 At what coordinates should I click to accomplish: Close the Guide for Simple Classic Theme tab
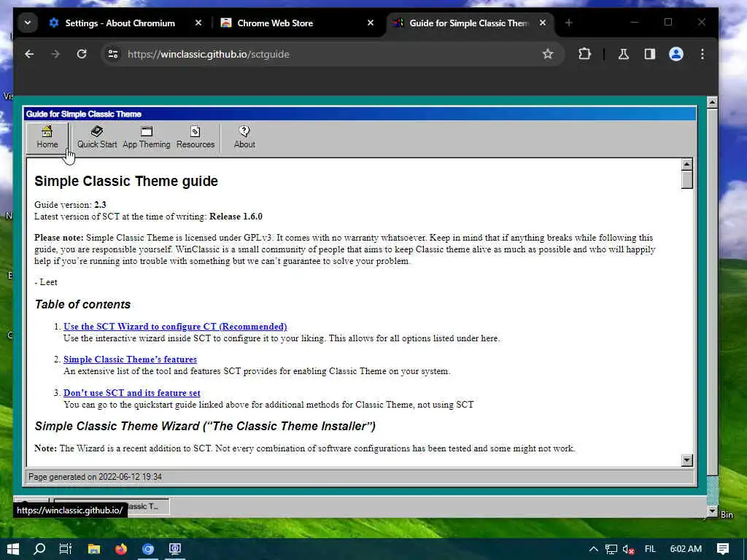click(x=543, y=23)
